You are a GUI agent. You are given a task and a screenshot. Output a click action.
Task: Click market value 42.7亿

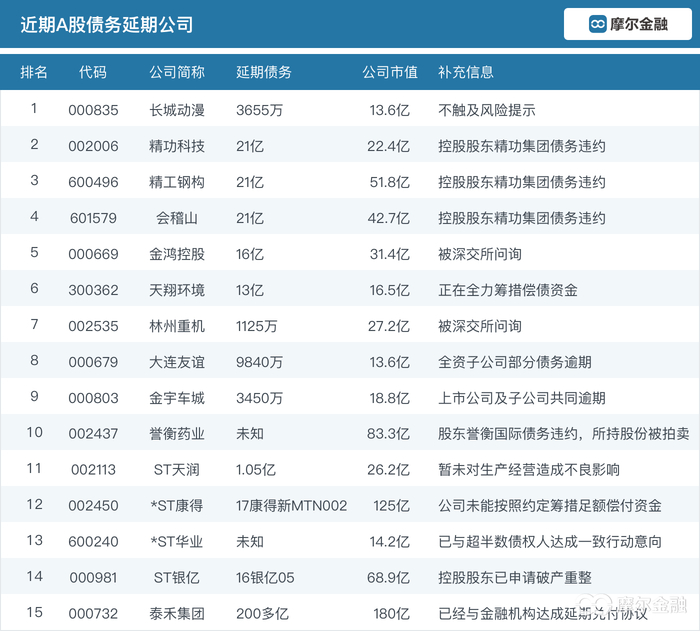[388, 218]
